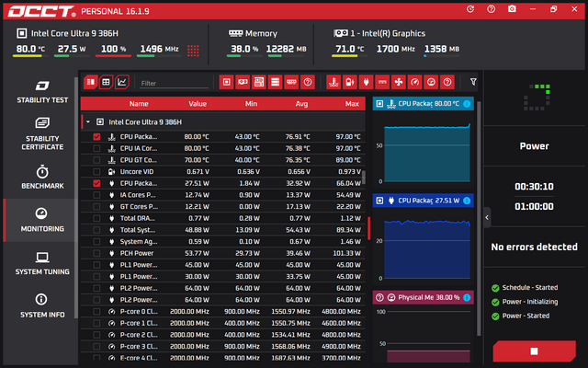Viewport: 588px width, 368px height.
Task: Toggle temperature sensors filter icon
Action: pyautogui.click(x=334, y=82)
